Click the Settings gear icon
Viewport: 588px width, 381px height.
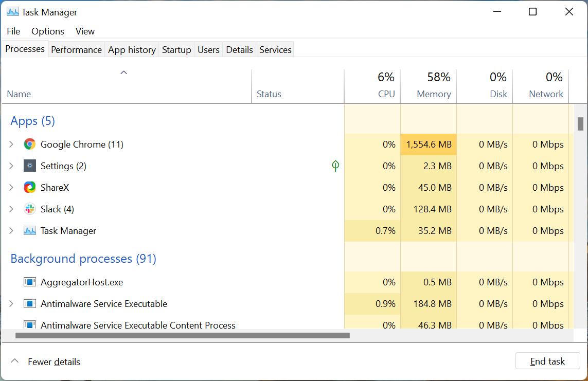30,166
